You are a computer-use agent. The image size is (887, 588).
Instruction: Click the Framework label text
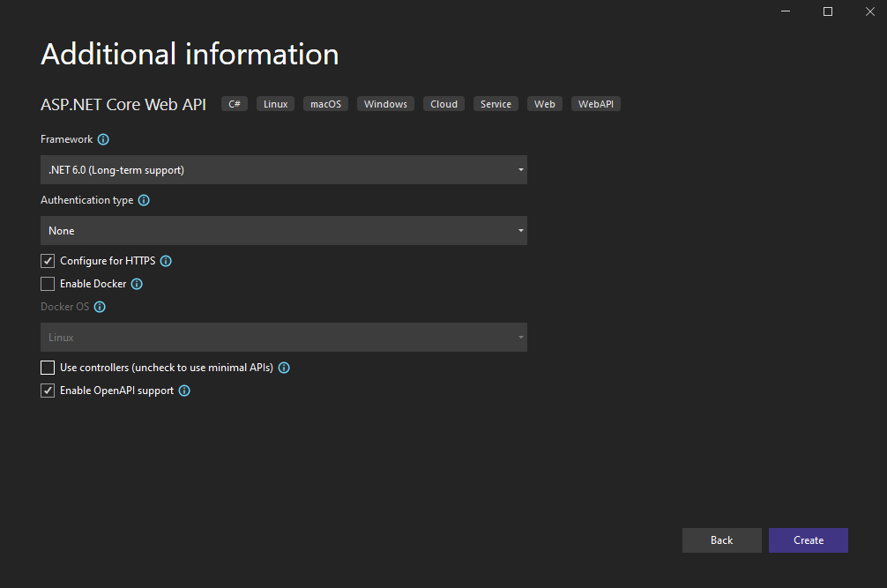[x=67, y=139]
